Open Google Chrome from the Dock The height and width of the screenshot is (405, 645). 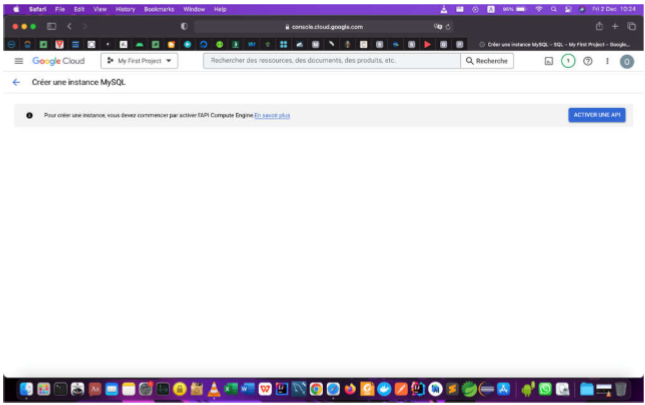tap(316, 389)
